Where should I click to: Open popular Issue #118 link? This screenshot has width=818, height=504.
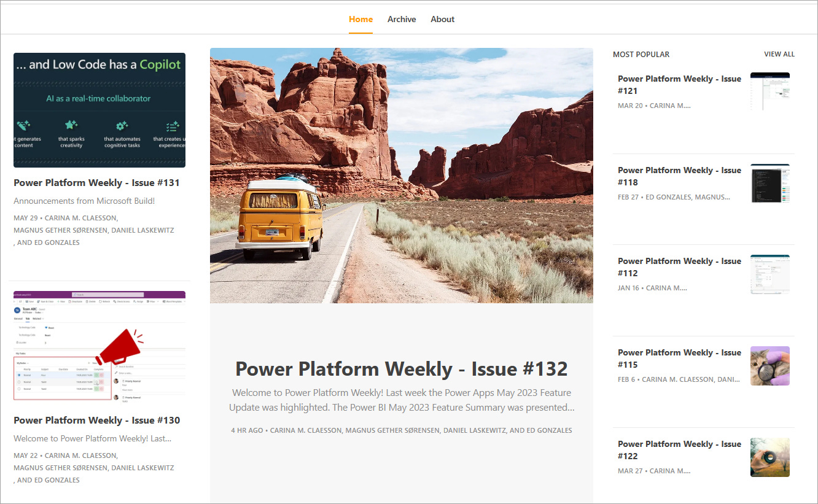click(x=679, y=176)
